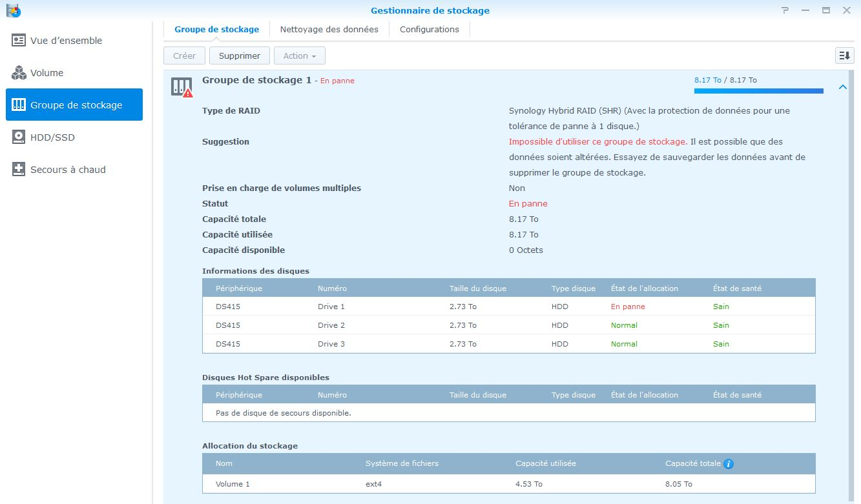Open the Action dropdown menu
This screenshot has height=504, width=861.
pyautogui.click(x=299, y=56)
